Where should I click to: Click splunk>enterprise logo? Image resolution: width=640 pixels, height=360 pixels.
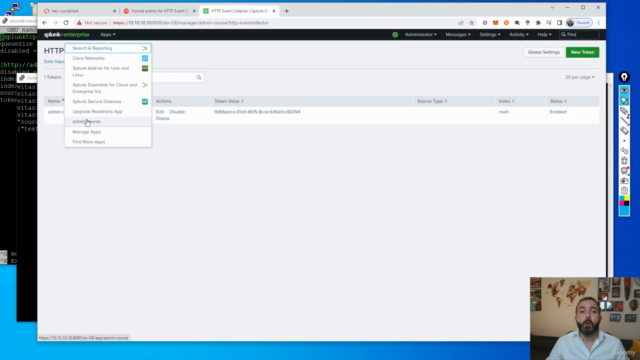pos(67,35)
